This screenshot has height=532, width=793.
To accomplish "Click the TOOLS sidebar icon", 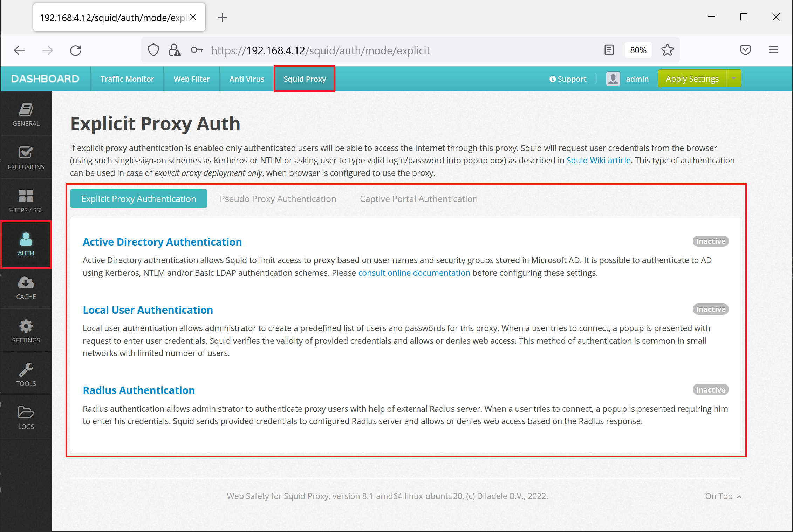I will coord(26,374).
